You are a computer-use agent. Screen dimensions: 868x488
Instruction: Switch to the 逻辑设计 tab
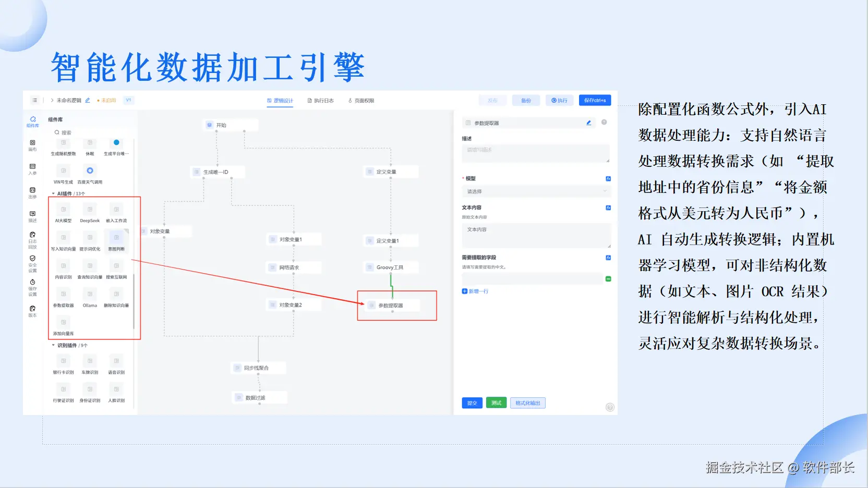coord(280,101)
